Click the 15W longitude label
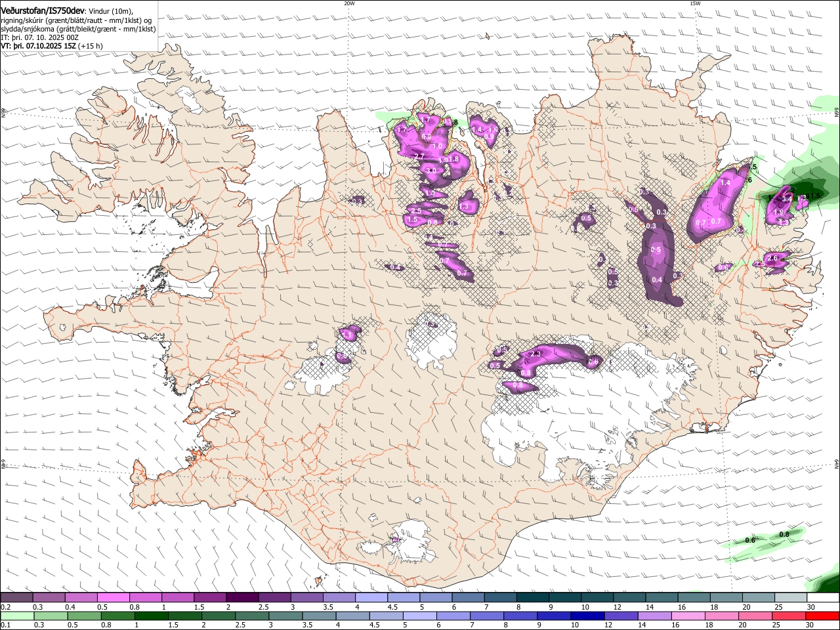The image size is (840, 630). [695, 3]
